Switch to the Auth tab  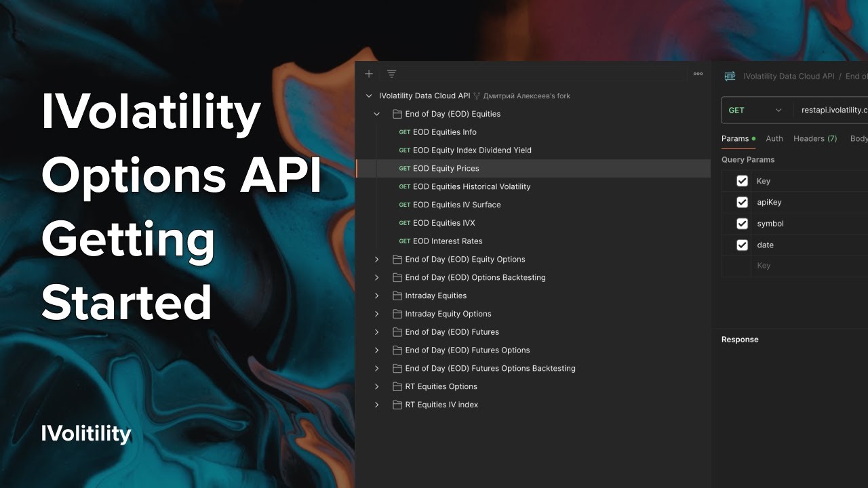point(774,138)
